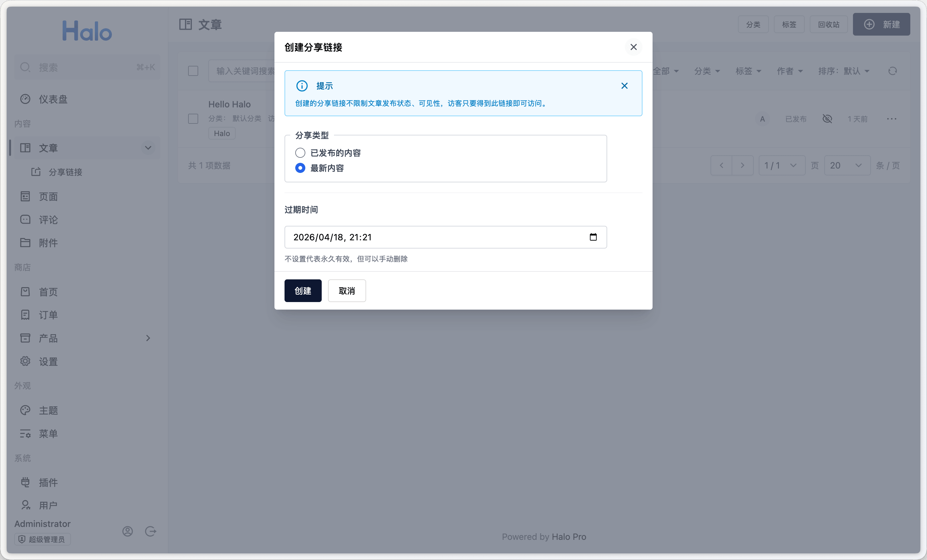This screenshot has height=560, width=927.
Task: Click the hidden-visibility eye icon on the post
Action: point(827,119)
